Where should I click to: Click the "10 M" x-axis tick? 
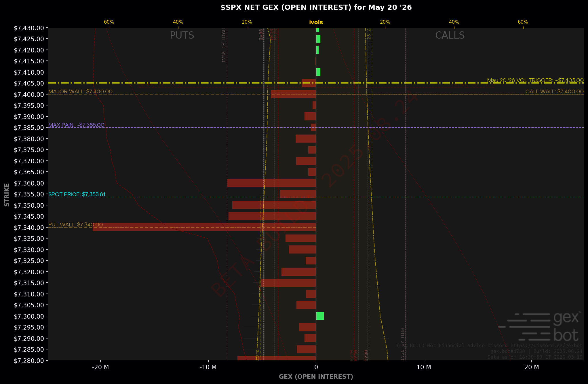pyautogui.click(x=424, y=367)
